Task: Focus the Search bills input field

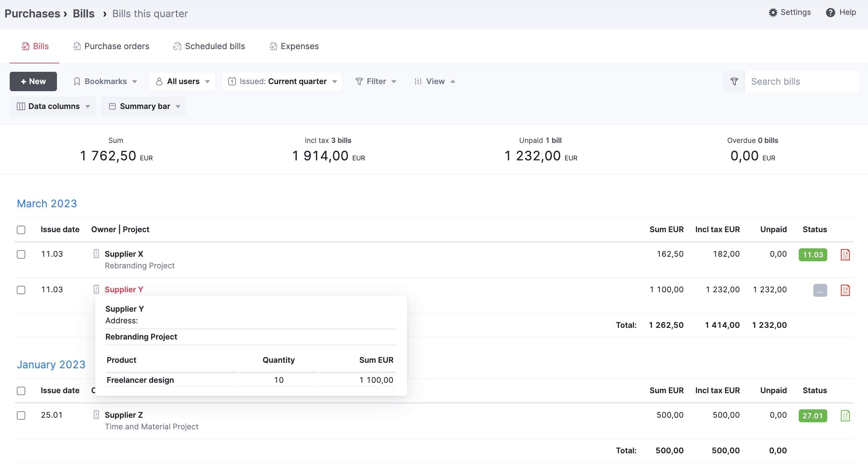Action: pos(802,81)
